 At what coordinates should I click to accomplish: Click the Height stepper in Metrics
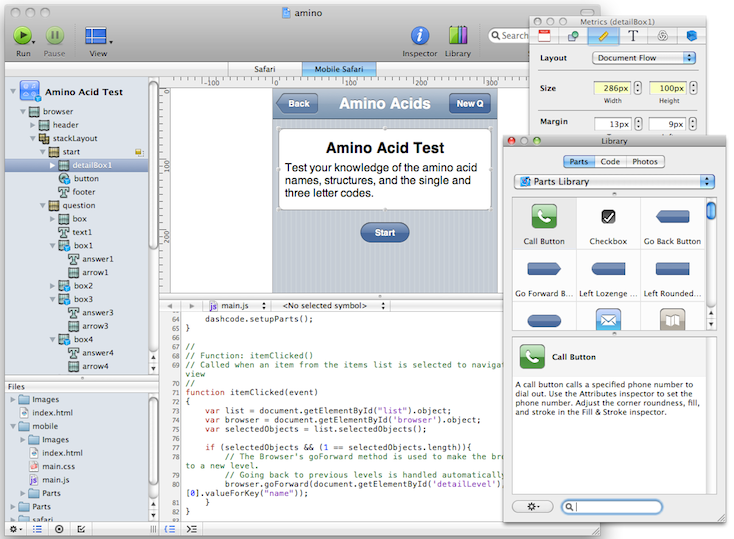click(x=693, y=88)
